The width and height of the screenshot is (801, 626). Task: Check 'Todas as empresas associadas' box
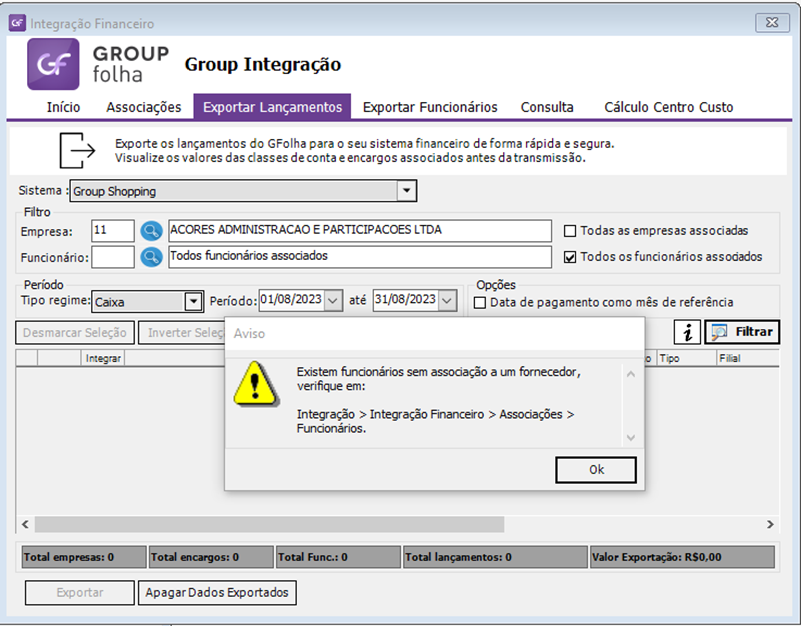pos(570,231)
